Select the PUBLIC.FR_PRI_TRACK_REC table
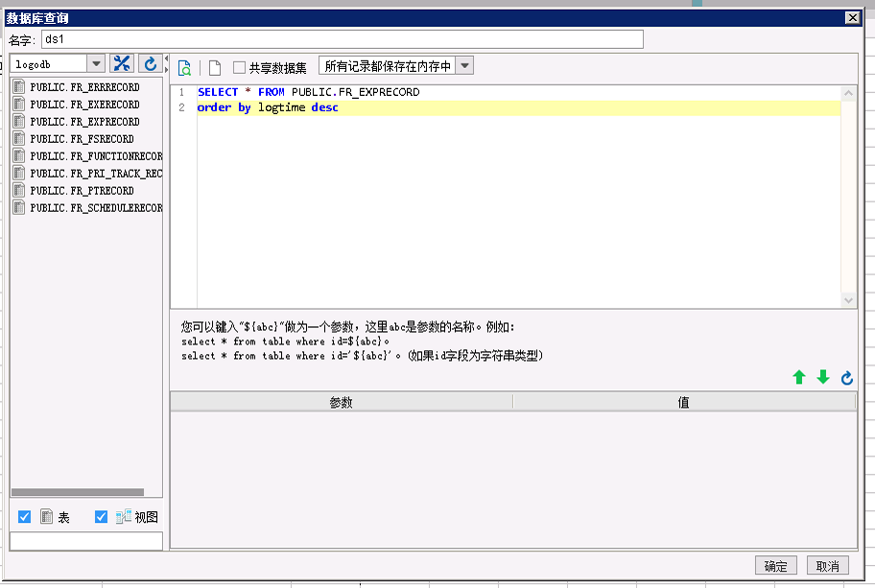This screenshot has width=875, height=588. pyautogui.click(x=97, y=174)
